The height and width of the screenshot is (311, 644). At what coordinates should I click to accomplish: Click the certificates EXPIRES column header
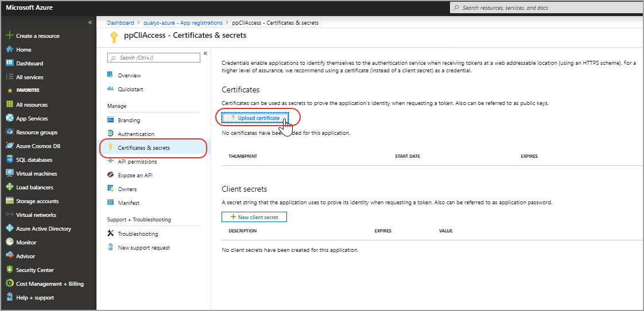pos(529,156)
